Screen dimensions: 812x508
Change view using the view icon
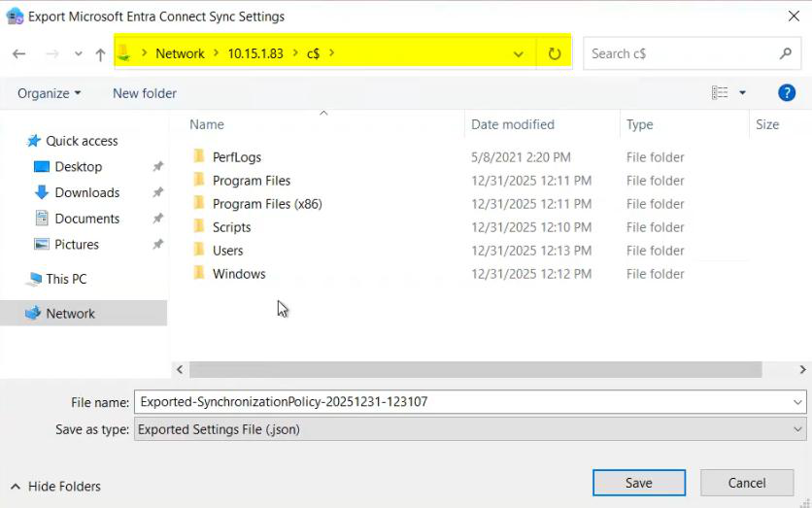720,92
